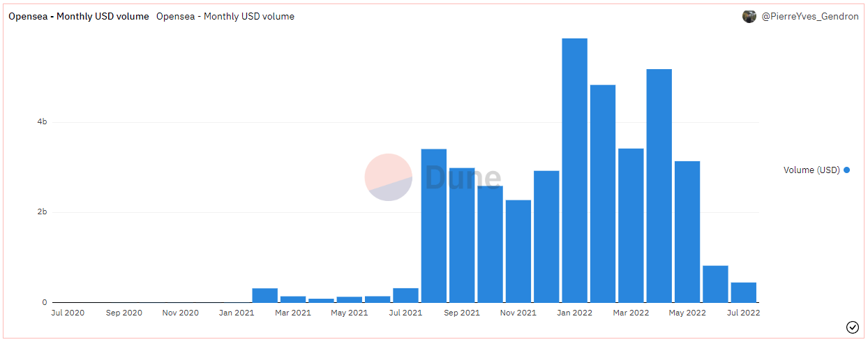Image resolution: width=868 pixels, height=342 pixels.
Task: Open PierreYves_Gendron's avatar picture
Action: tap(749, 16)
